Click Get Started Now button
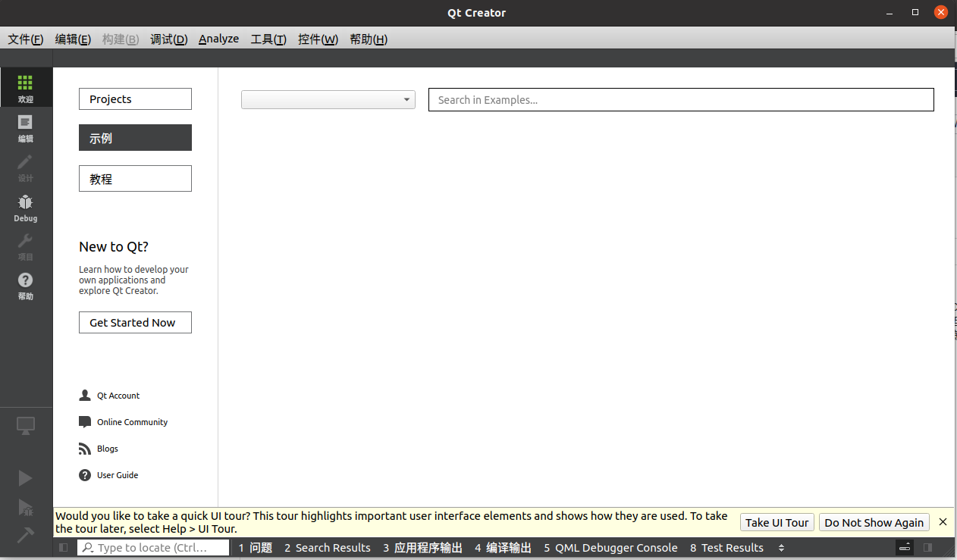Viewport: 957px width, 560px height. pyautogui.click(x=135, y=323)
